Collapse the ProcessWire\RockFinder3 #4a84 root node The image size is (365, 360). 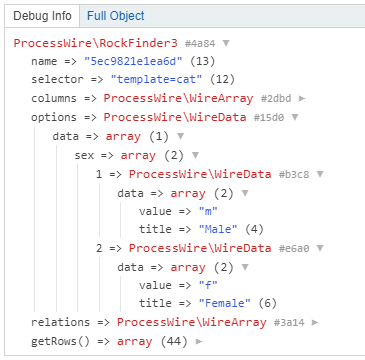(226, 43)
